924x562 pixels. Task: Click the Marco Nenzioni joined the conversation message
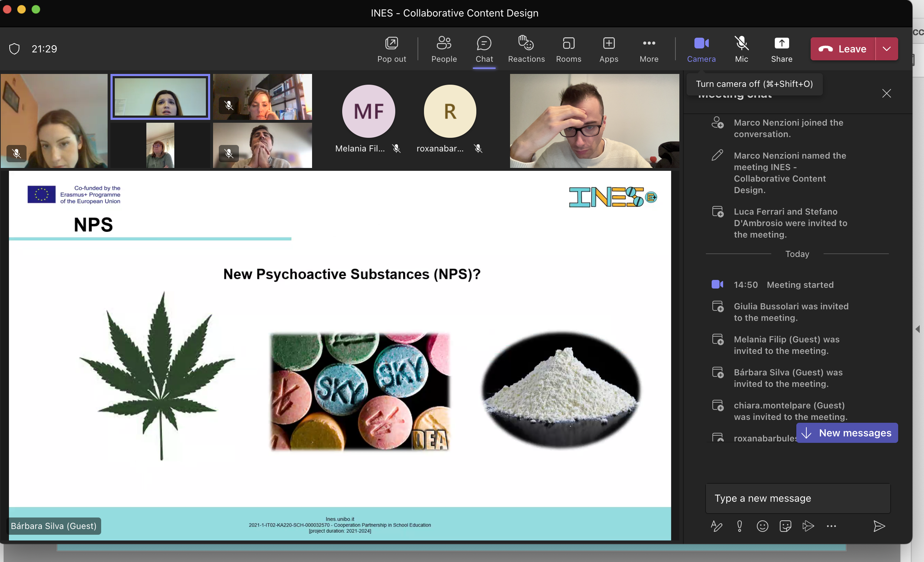tap(789, 128)
